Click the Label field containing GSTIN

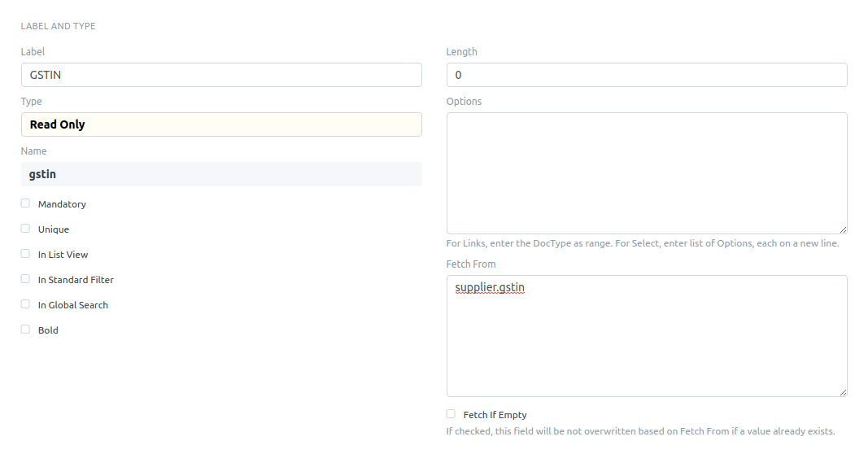(221, 75)
